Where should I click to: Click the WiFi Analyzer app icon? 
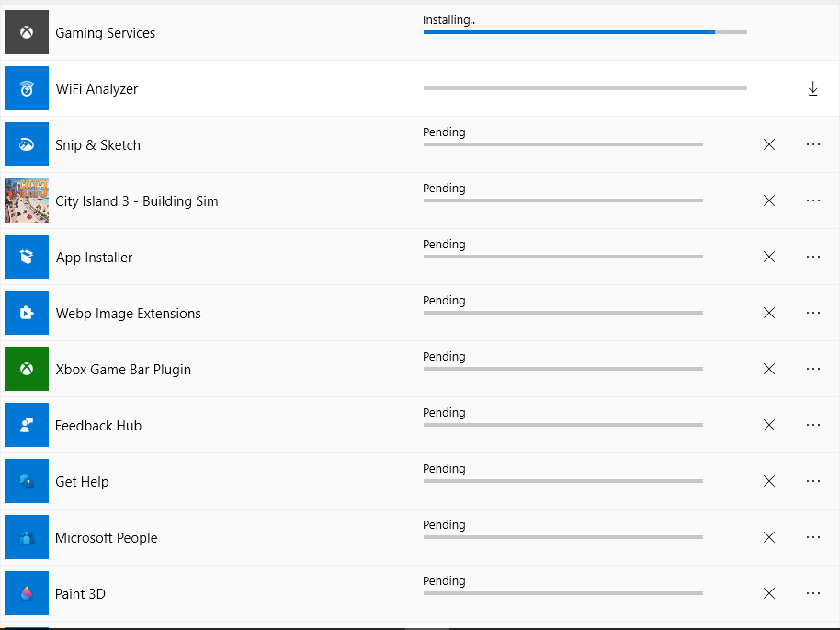pyautogui.click(x=27, y=88)
